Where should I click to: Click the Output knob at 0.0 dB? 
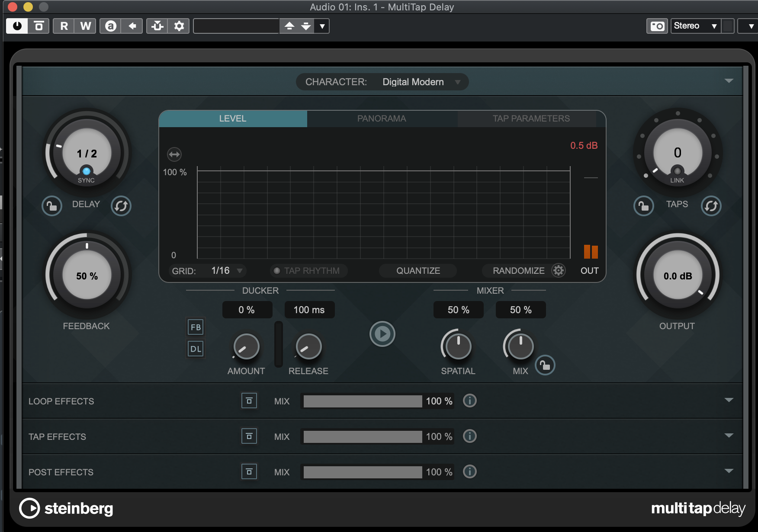coord(678,276)
